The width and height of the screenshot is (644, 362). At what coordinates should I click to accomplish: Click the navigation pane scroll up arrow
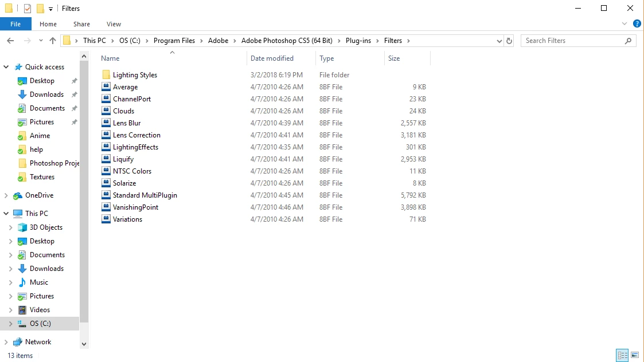tap(84, 56)
